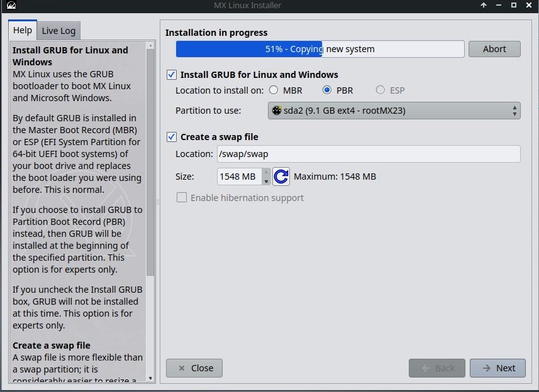The width and height of the screenshot is (539, 392).
Task: Click the help panel scrollbar thumb
Action: click(150, 162)
